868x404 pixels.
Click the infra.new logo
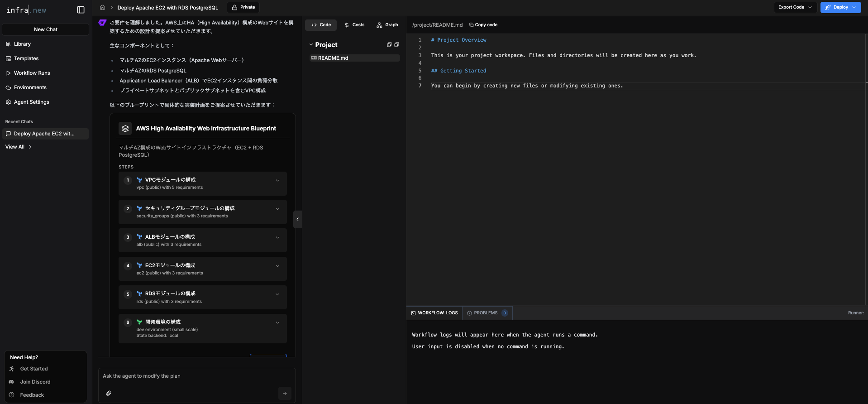[26, 10]
